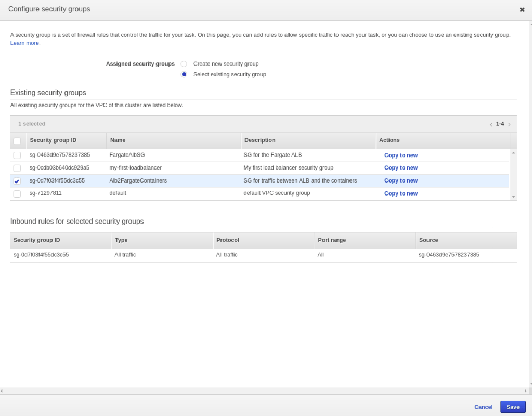Copy FargateAlbSG to a new group

(400, 155)
